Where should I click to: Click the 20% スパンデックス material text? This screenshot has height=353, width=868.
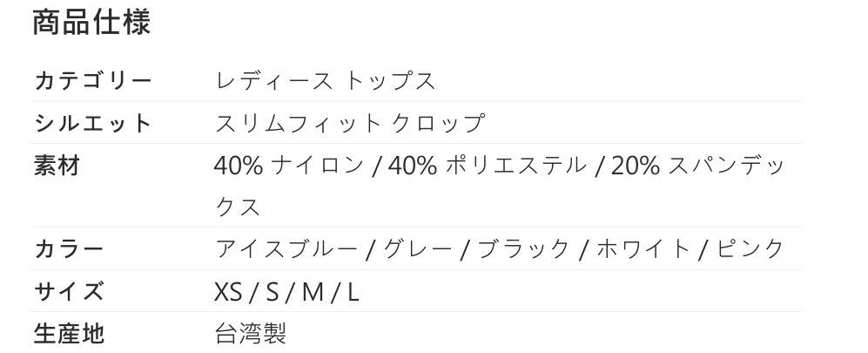coord(696,165)
